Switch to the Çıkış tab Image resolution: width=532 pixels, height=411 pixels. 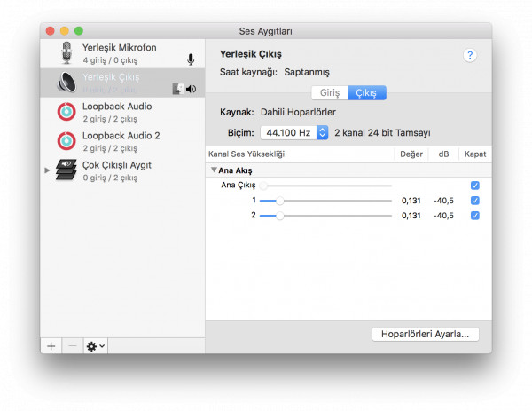(x=366, y=92)
